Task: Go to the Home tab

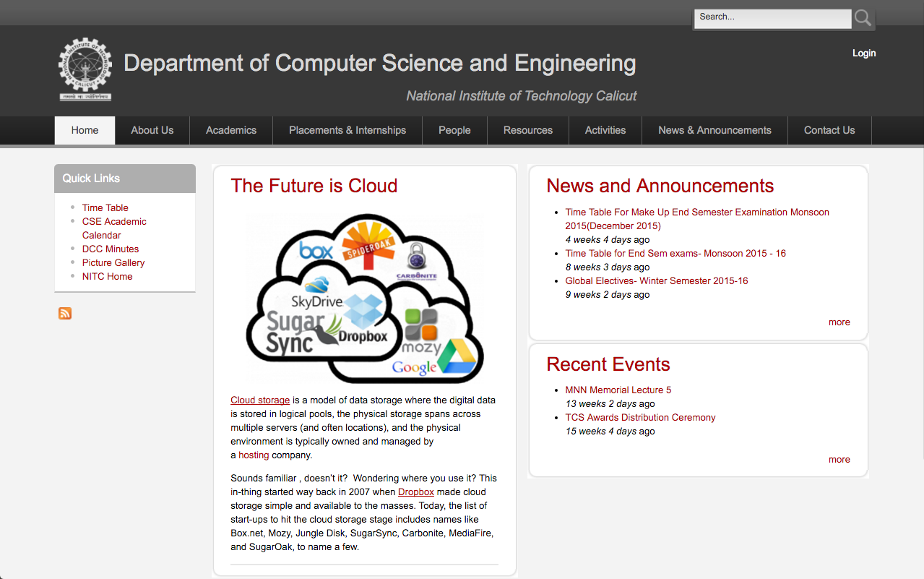Action: point(85,130)
